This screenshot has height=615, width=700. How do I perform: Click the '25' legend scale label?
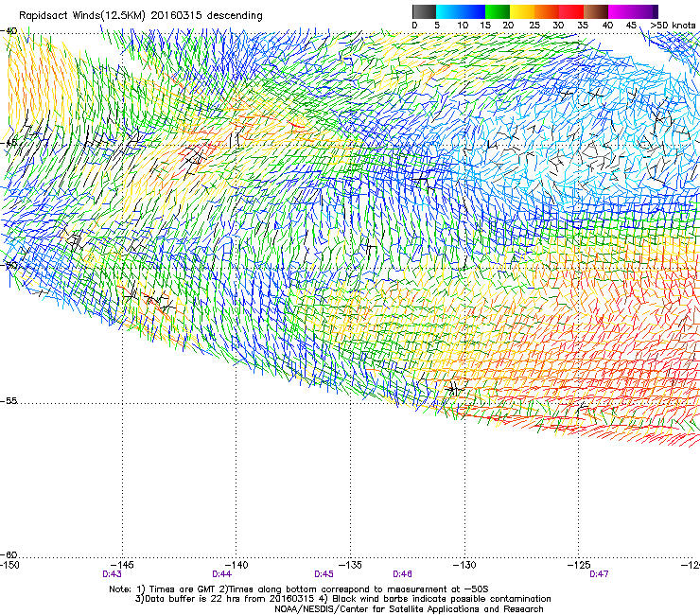[x=534, y=26]
